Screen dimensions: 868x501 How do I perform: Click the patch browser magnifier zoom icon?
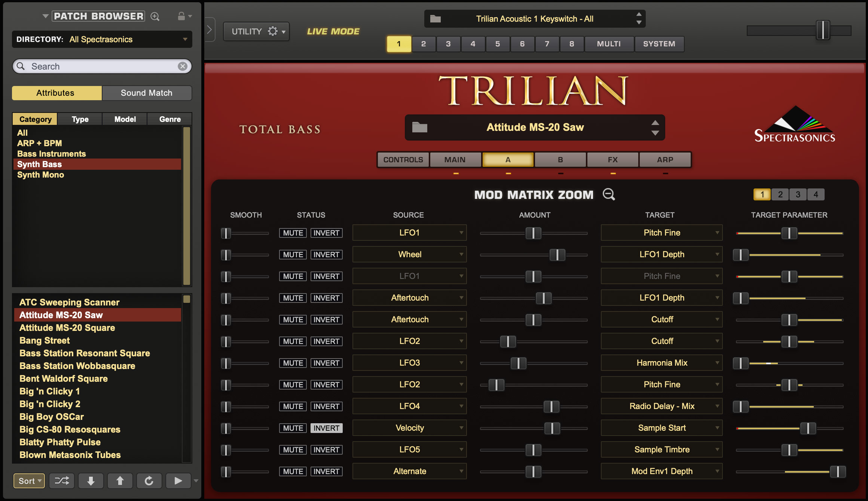155,16
